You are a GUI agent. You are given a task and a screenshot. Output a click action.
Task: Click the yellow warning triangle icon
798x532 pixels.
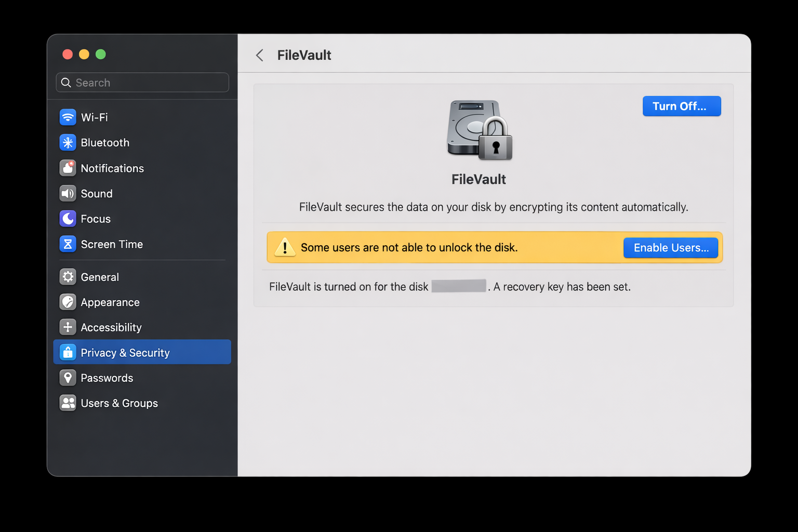point(285,247)
